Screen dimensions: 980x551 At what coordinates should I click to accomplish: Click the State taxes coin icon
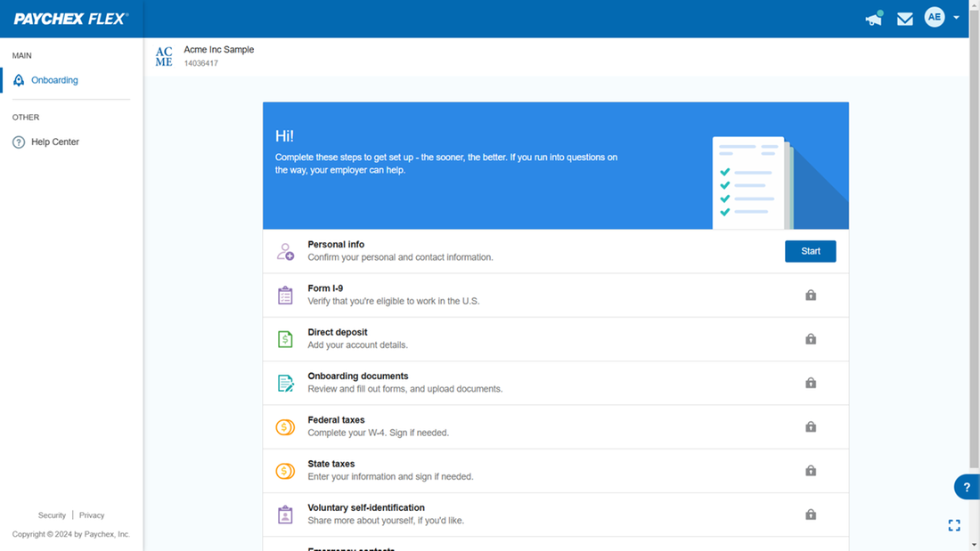pyautogui.click(x=285, y=471)
